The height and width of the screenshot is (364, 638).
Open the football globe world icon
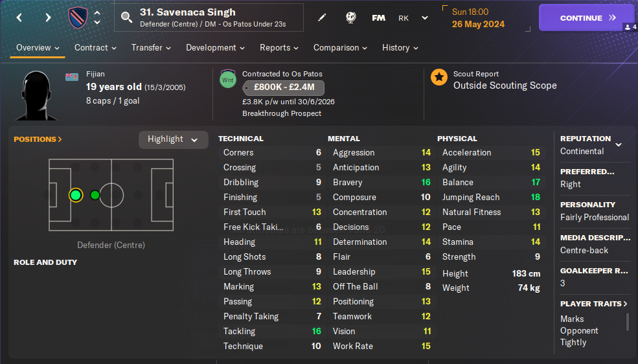(x=350, y=17)
